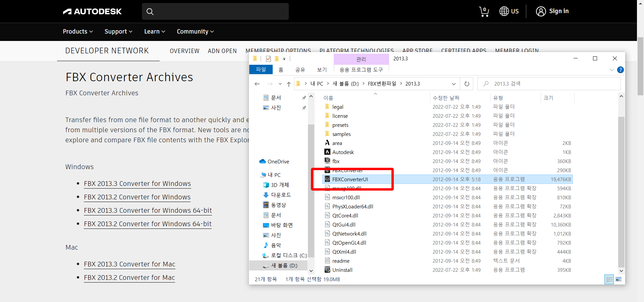Click FBX변환파일 in the address breadcrumb
The height and width of the screenshot is (302, 644).
click(x=382, y=84)
